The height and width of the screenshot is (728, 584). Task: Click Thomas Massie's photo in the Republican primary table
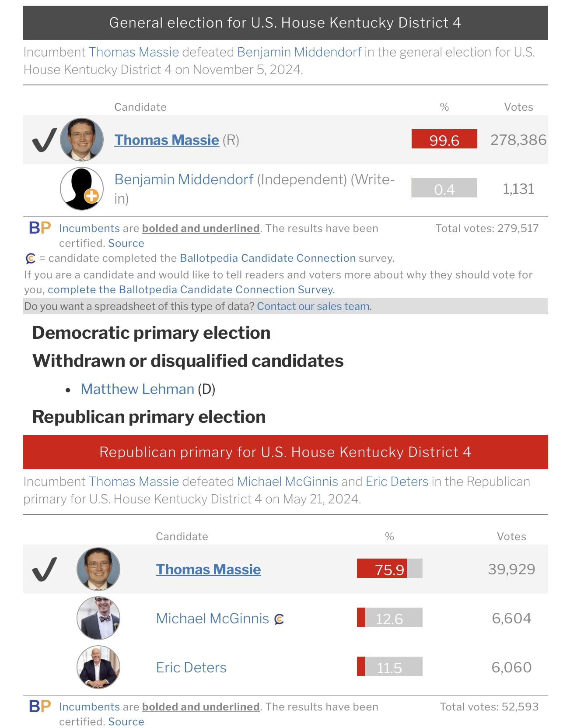tap(98, 569)
